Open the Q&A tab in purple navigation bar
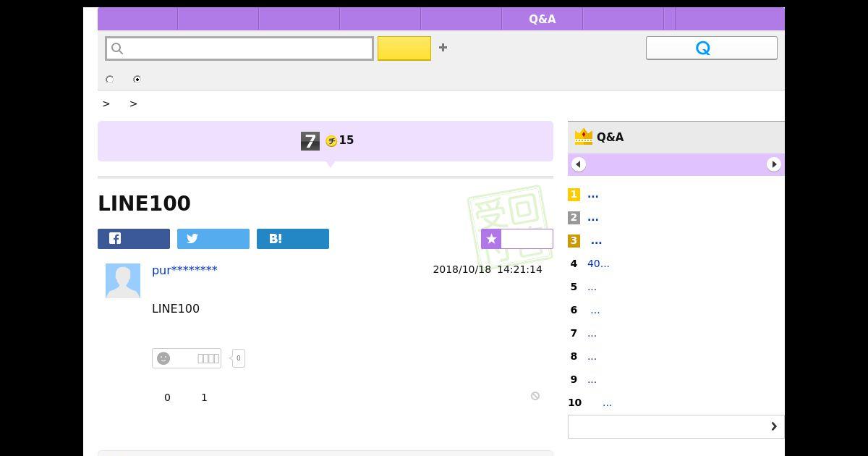The height and width of the screenshot is (456, 868). pyautogui.click(x=542, y=19)
